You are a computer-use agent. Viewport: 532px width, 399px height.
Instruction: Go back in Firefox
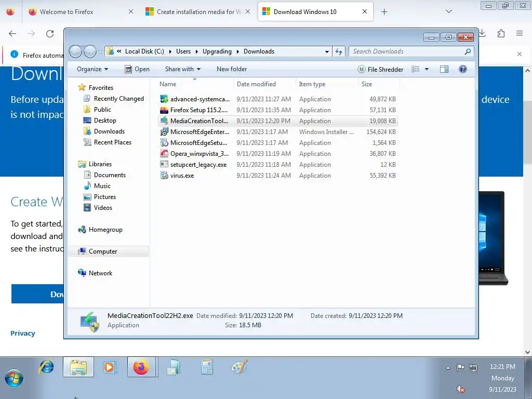[12, 34]
